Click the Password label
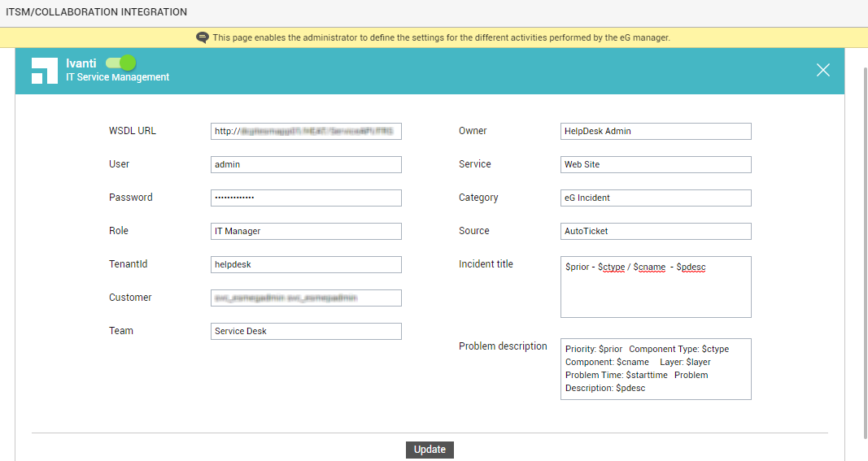Image resolution: width=868 pixels, height=461 pixels. point(131,197)
